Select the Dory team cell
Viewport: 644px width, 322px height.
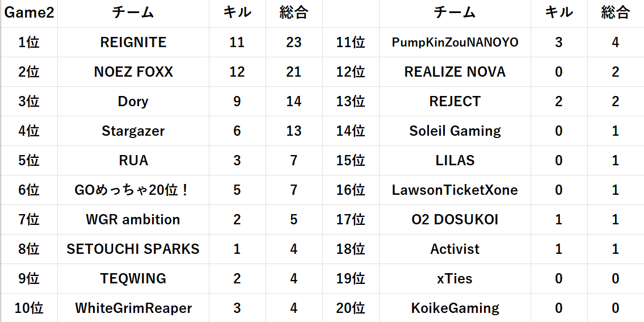pos(133,102)
